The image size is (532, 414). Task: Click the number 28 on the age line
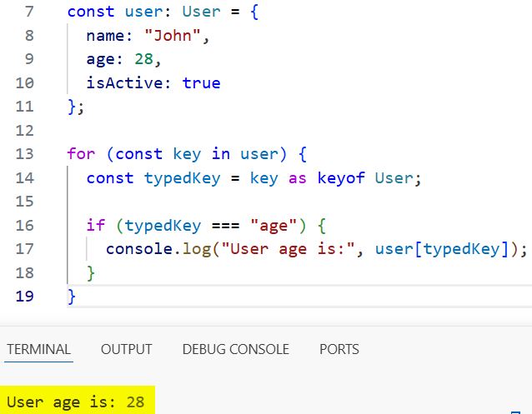tap(144, 59)
